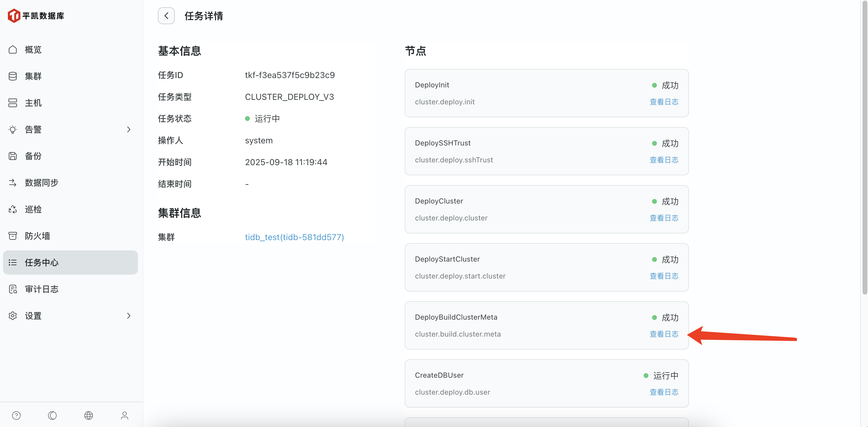The height and width of the screenshot is (427, 868).
Task: Expand the 设置 submenu chevron
Action: tap(128, 316)
